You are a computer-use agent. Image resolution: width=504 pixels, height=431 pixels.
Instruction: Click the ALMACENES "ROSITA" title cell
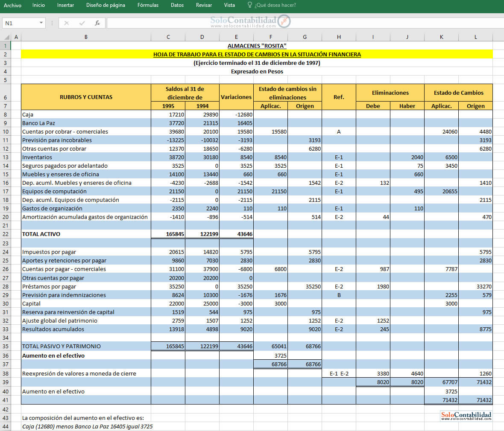(257, 46)
